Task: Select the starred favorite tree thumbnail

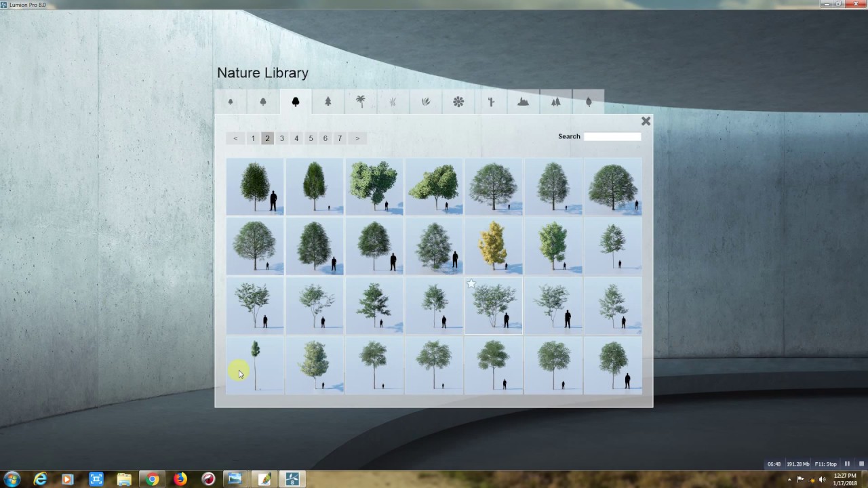Action: (x=494, y=306)
